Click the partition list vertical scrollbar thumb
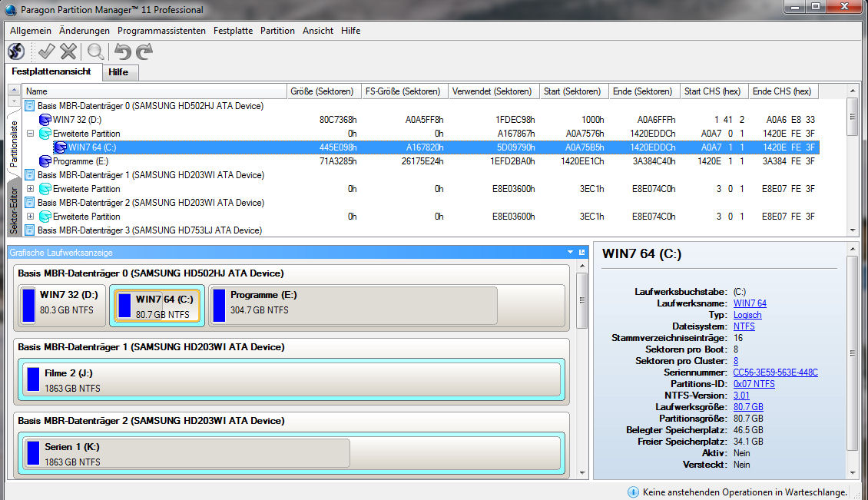Image resolution: width=868 pixels, height=500 pixels. [x=853, y=116]
